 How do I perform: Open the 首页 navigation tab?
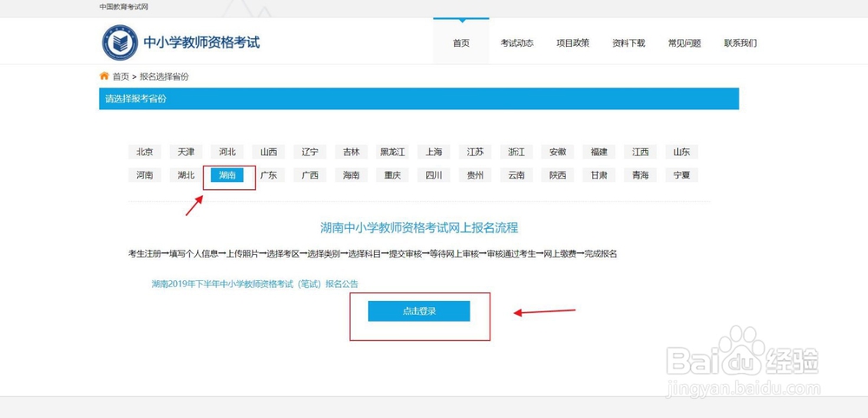(x=461, y=43)
